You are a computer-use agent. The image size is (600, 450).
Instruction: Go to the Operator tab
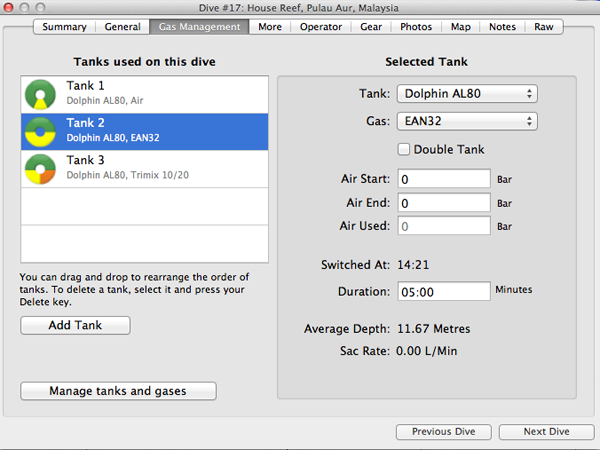(x=321, y=27)
